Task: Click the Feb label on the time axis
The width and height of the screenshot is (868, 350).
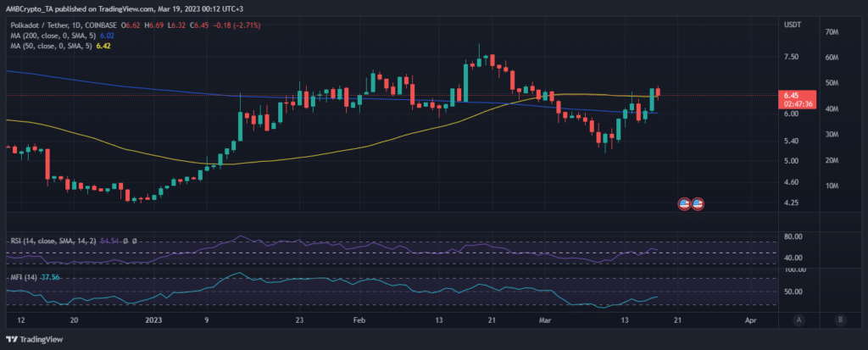Action: click(x=358, y=321)
